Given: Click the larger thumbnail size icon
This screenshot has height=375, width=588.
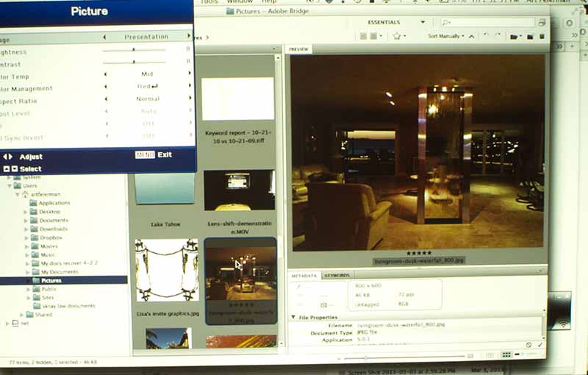Looking at the screenshot, I should click(470, 356).
